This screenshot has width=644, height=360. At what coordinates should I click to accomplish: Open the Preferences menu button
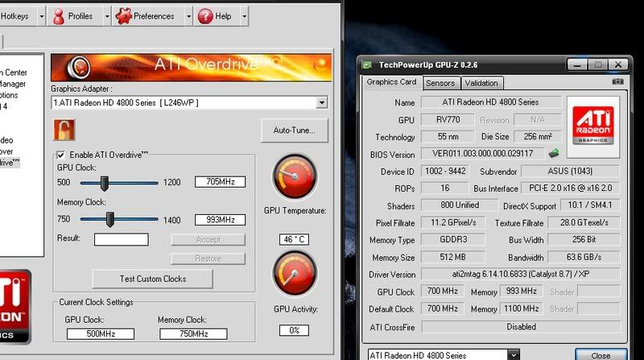tap(148, 16)
